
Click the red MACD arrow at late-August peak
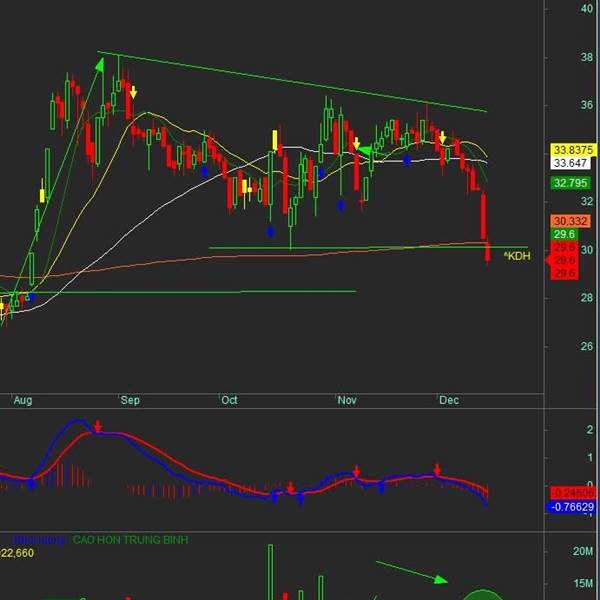coord(98,426)
